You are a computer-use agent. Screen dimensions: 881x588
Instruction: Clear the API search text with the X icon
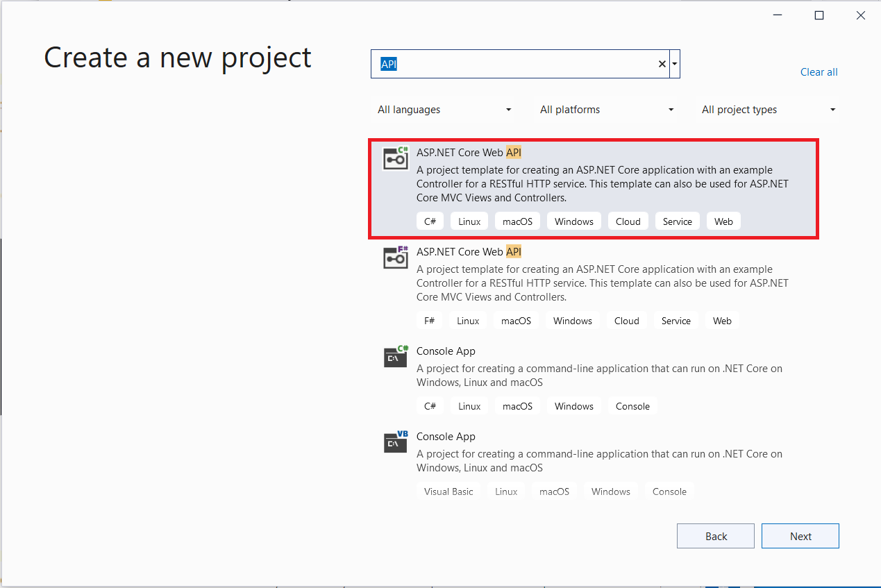coord(662,63)
